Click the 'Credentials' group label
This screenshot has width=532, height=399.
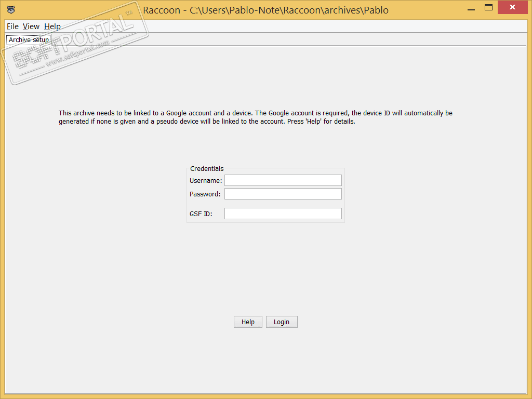(x=207, y=169)
